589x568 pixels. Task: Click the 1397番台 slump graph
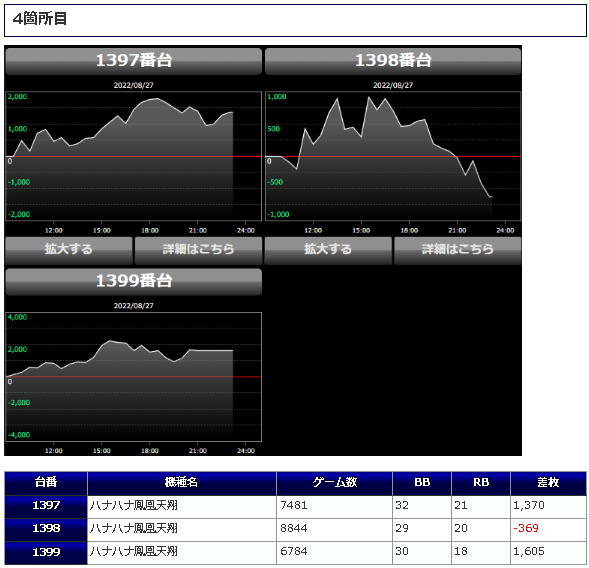point(133,156)
